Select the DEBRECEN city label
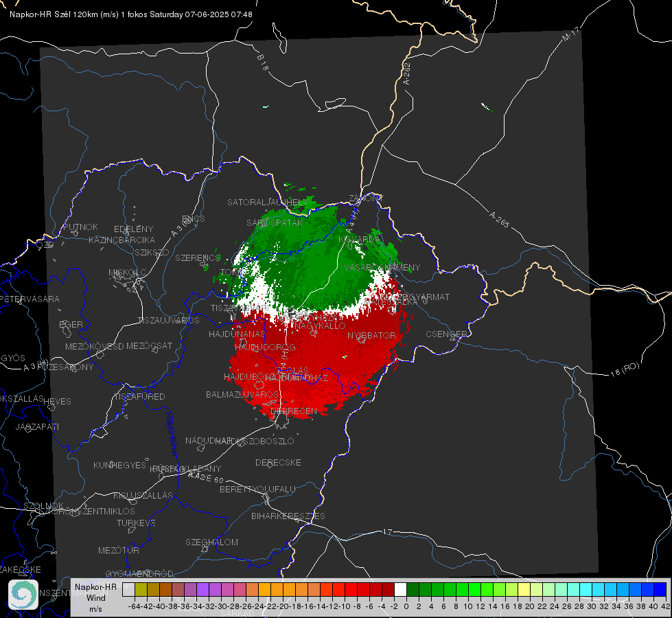This screenshot has height=618, width=672. [x=294, y=411]
